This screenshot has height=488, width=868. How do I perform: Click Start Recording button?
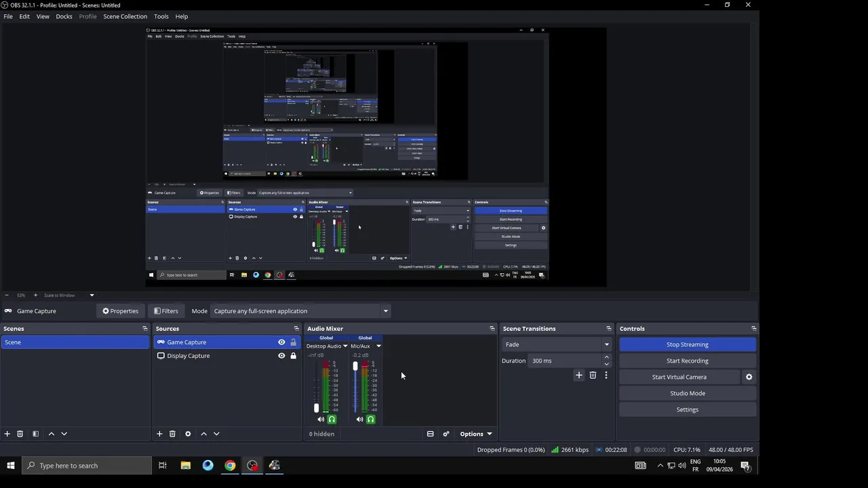pyautogui.click(x=688, y=361)
